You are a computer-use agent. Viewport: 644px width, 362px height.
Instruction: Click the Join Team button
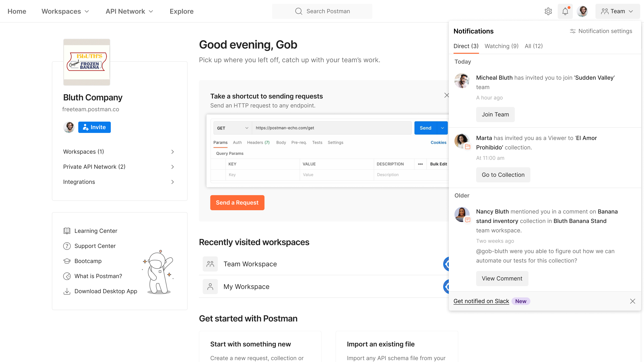(495, 115)
